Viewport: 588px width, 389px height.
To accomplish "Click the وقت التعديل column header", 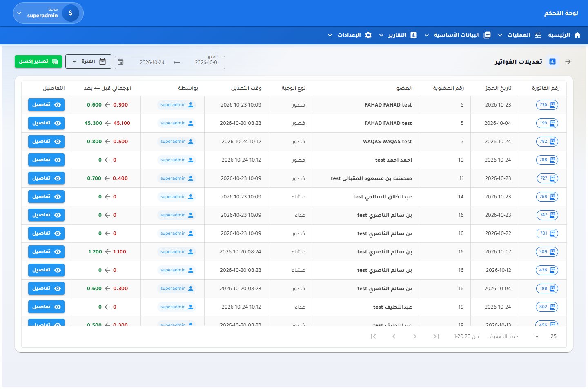I will [246, 88].
